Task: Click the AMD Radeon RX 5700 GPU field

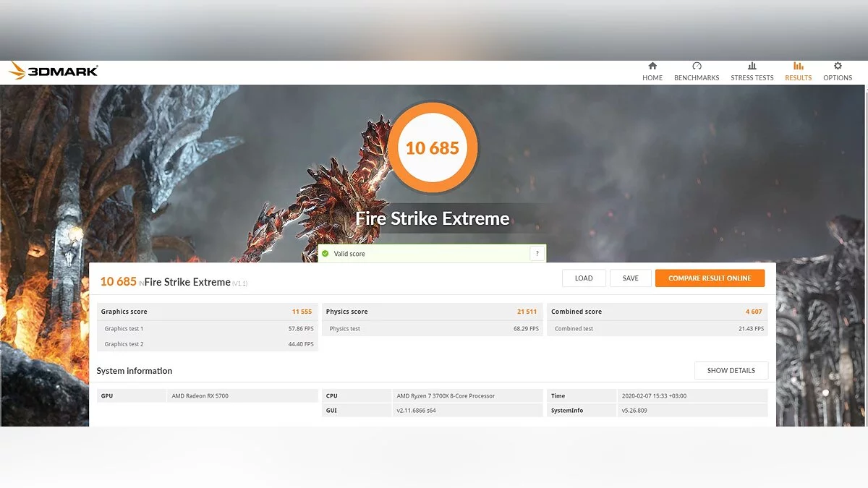Action: [x=242, y=396]
